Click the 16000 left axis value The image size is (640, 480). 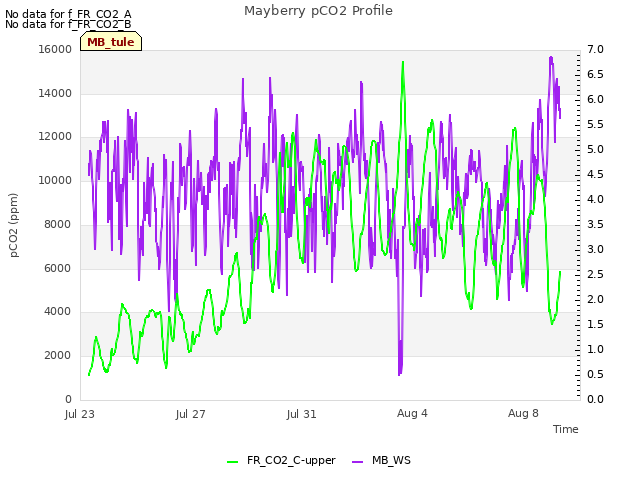click(x=55, y=49)
